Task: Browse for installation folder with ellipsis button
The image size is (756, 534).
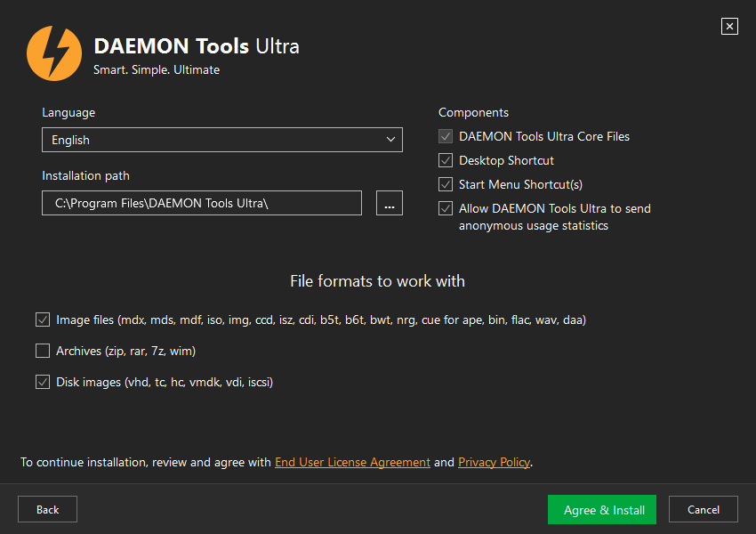Action: click(x=389, y=203)
